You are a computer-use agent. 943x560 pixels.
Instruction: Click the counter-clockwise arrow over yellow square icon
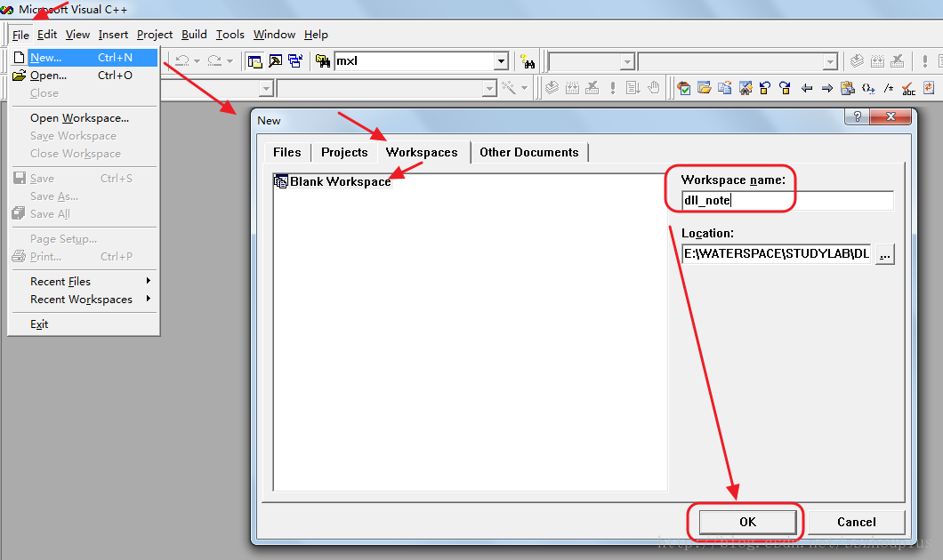tap(765, 88)
